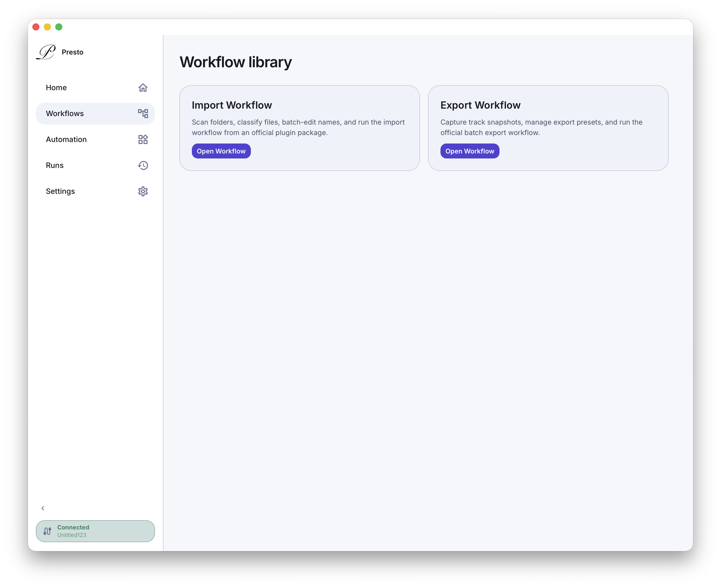
Task: Open the Export Workflow
Action: [470, 151]
